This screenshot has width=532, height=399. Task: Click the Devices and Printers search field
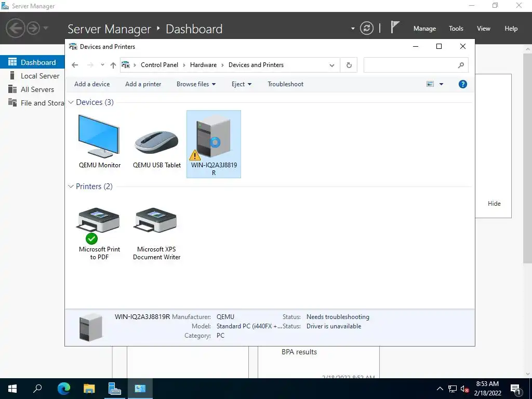(416, 65)
